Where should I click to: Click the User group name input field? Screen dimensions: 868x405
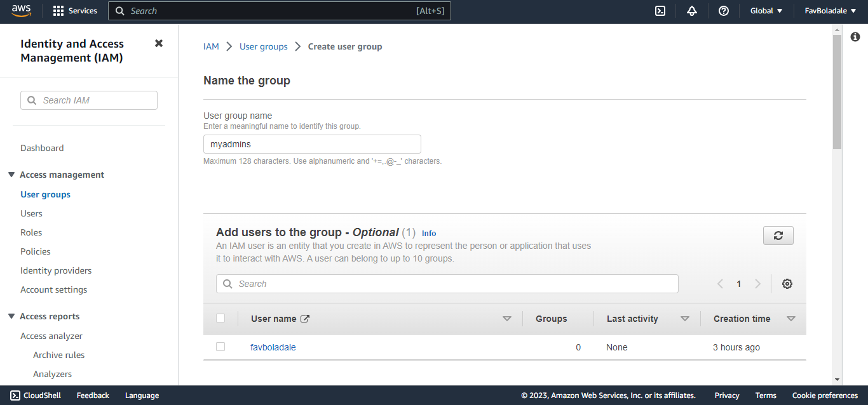point(312,144)
